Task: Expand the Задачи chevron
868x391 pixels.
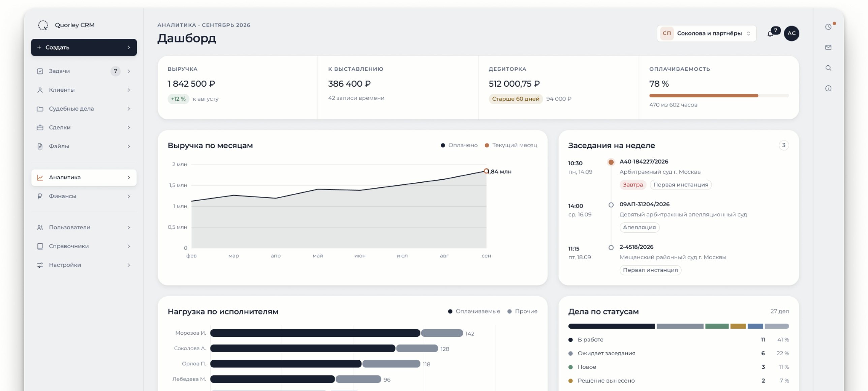Action: pyautogui.click(x=129, y=71)
